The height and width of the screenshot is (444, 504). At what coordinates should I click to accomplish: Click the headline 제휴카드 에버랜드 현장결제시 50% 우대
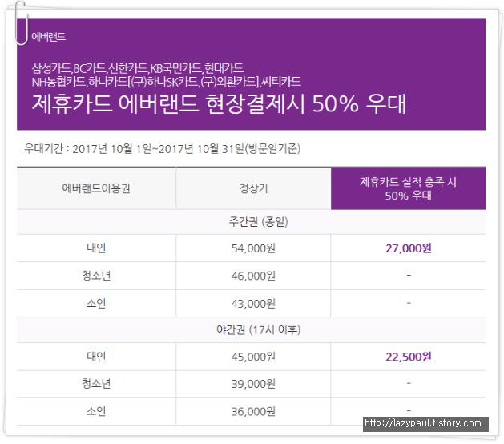219,103
